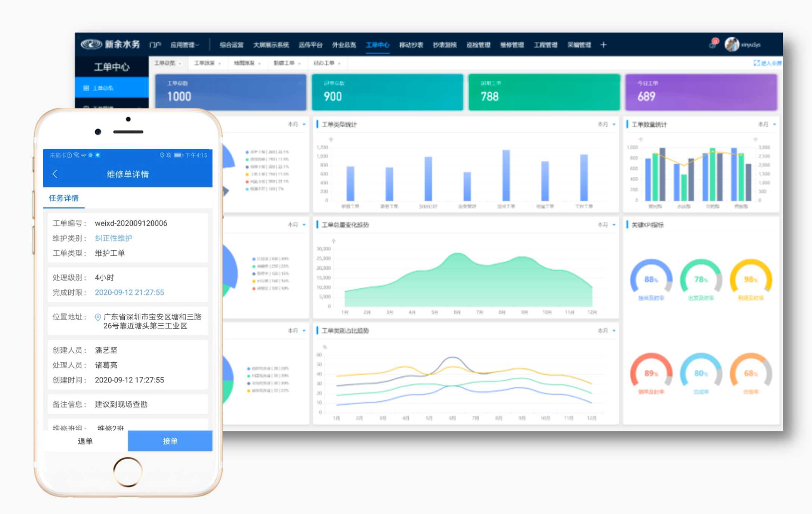This screenshot has width=812, height=514.
Task: Click the teal card showing 900
Action: 387,92
